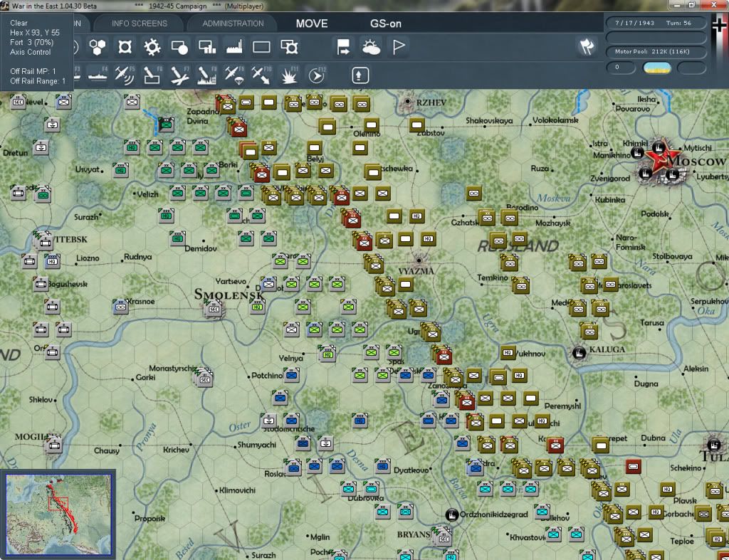The height and width of the screenshot is (560, 729).
Task: Select the F7 bomb-over-aircraft icon
Action: coord(179,75)
